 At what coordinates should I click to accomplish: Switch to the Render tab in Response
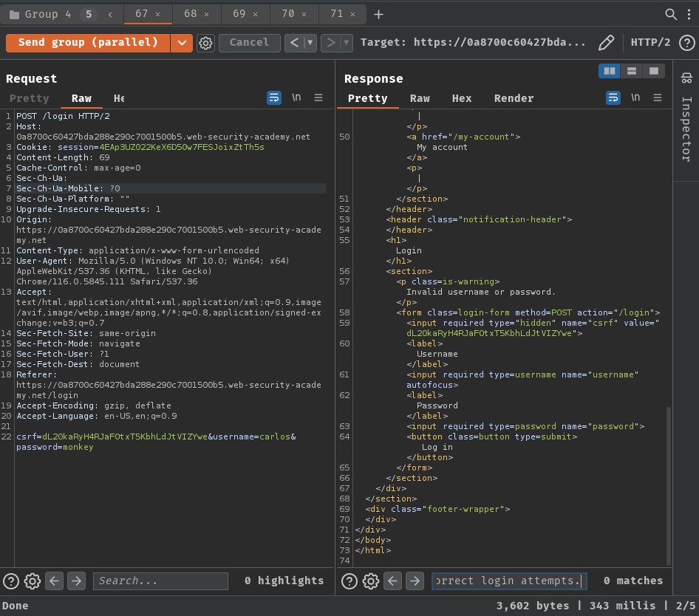[x=514, y=98]
